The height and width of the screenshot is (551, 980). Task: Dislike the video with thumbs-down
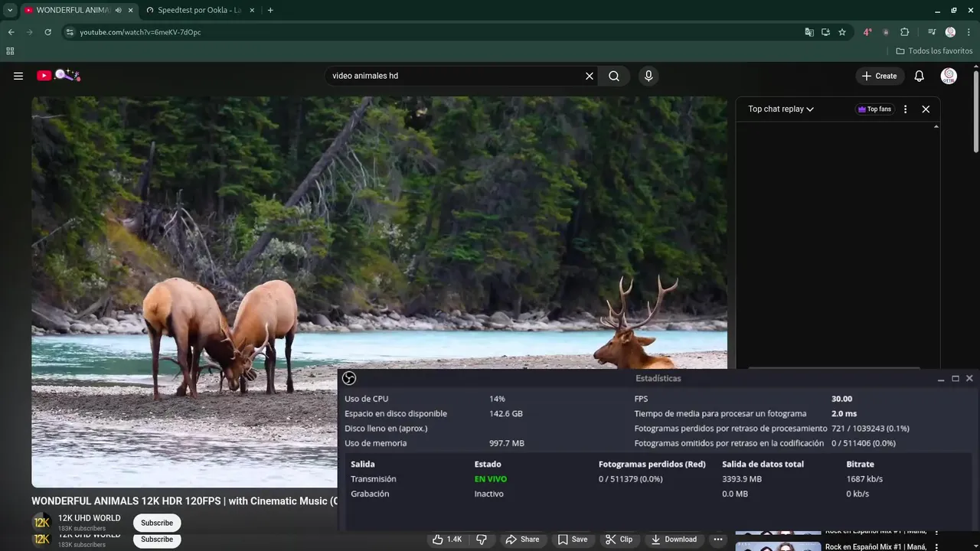pos(482,540)
